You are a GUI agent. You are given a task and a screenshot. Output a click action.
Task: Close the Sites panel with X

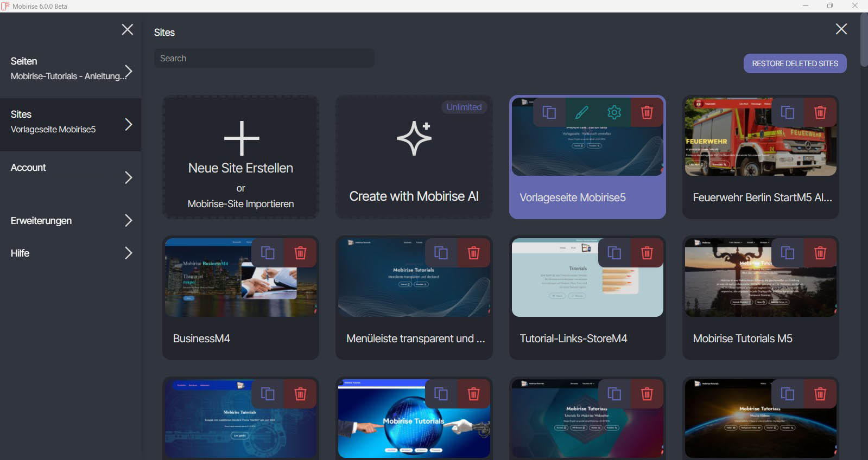coord(841,29)
